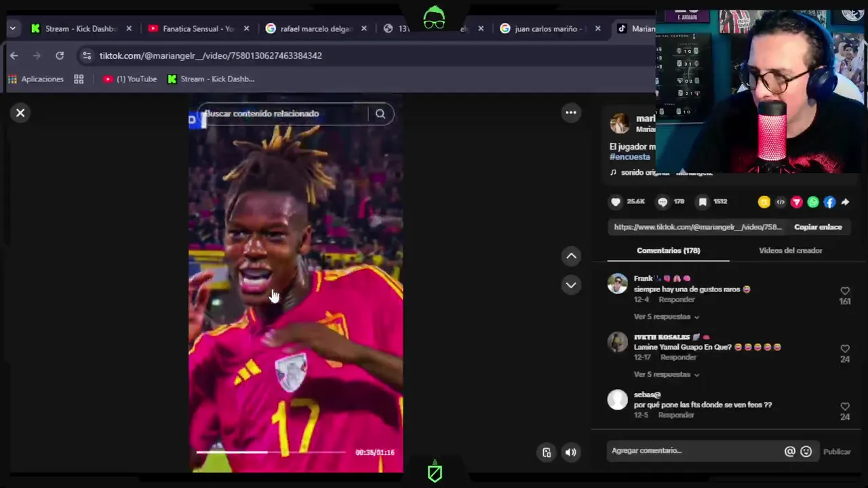868x488 pixels.
Task: Open comments via the speech bubble icon
Action: pyautogui.click(x=663, y=202)
